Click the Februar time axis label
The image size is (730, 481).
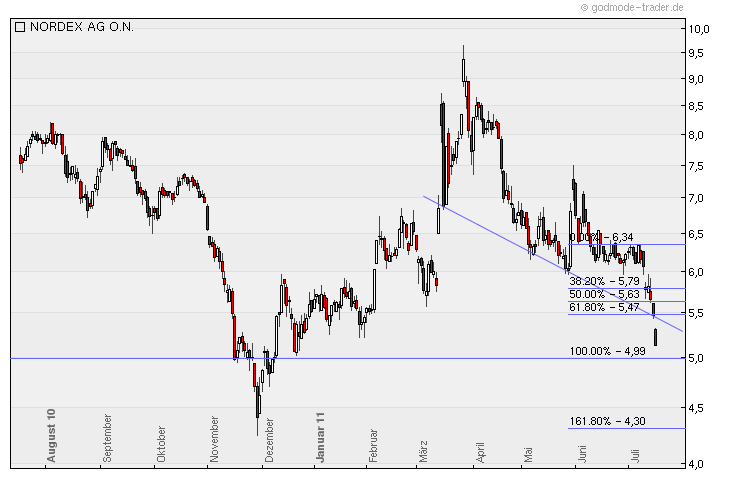(x=373, y=446)
